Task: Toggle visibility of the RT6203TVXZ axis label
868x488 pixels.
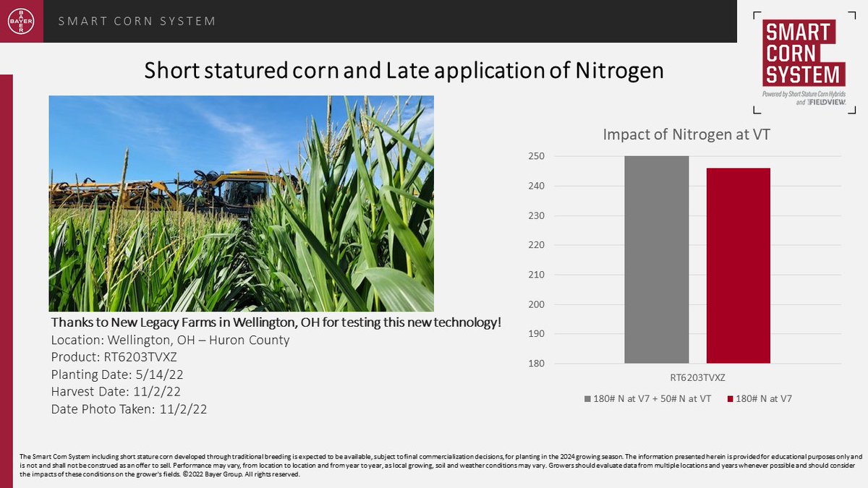Action: (699, 377)
